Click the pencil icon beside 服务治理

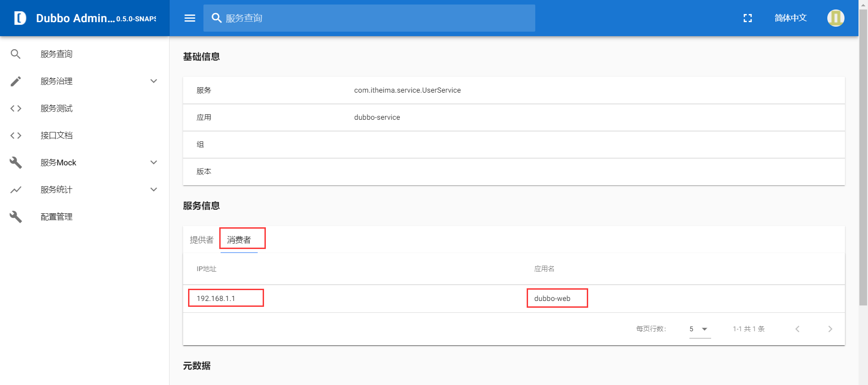click(x=16, y=81)
